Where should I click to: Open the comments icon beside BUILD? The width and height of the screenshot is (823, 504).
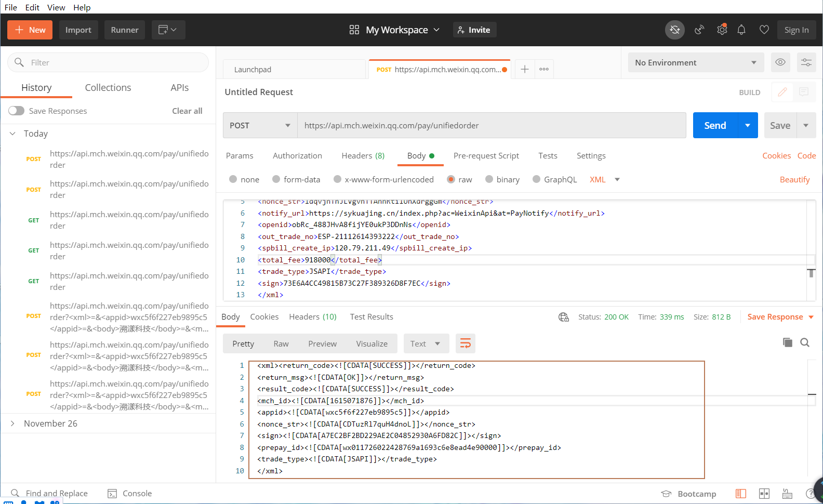point(804,92)
